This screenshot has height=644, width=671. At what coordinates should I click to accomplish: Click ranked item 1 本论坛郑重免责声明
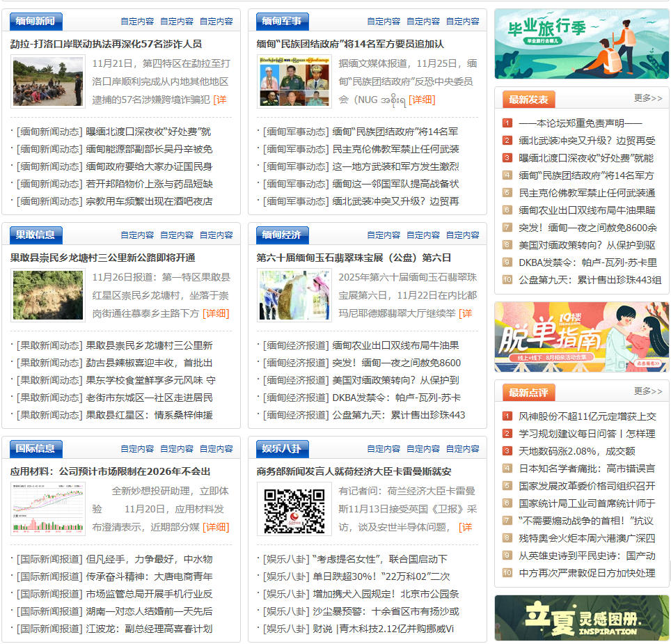tap(580, 123)
